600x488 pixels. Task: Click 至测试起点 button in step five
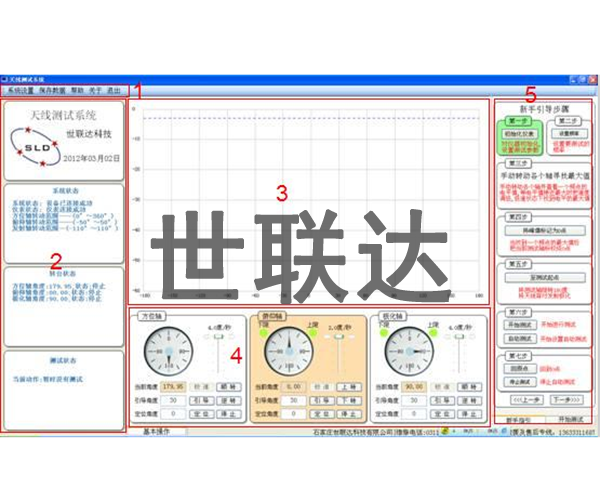(545, 277)
